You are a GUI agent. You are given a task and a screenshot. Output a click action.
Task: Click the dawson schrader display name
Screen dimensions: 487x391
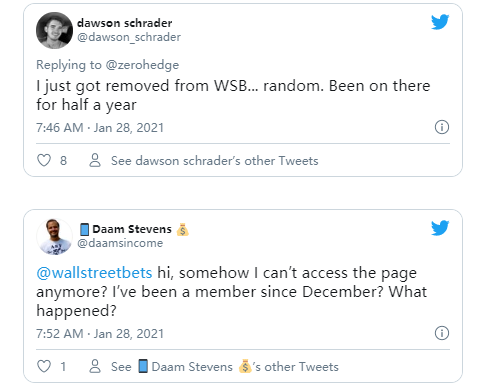(124, 23)
